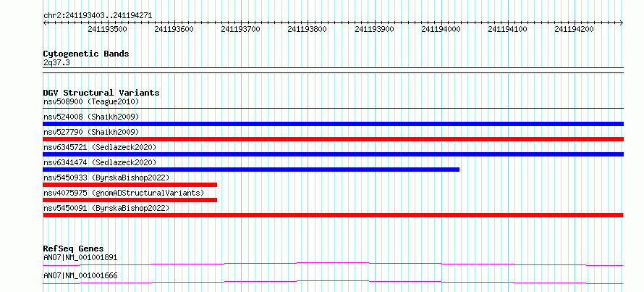Viewport: 644px width, 292px height.
Task: Click the chr2:241193403..241194271 region label
Action: tap(98, 15)
